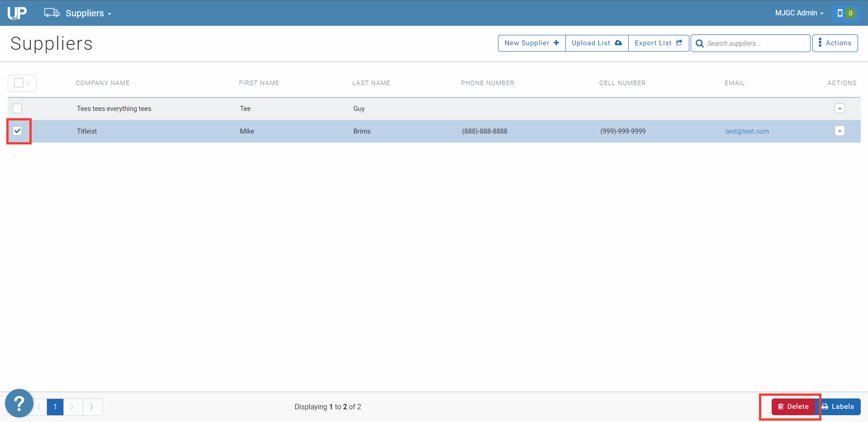This screenshot has width=868, height=422.
Task: Expand the Actions dropdown for the Titleist row
Action: point(840,131)
